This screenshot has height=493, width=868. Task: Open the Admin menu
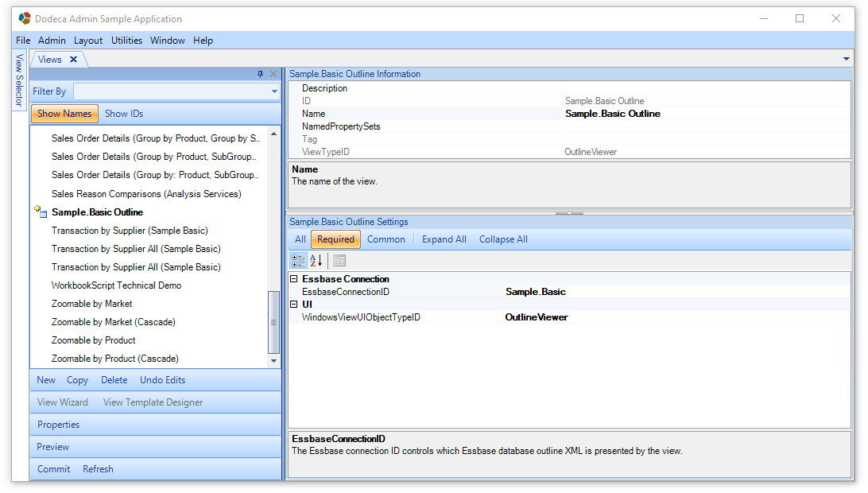coord(52,41)
